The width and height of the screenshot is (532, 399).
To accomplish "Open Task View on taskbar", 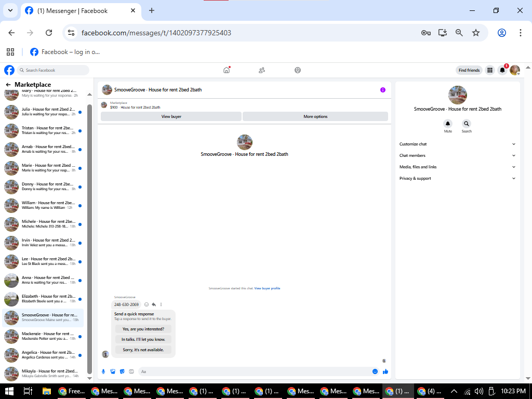I will [28, 391].
